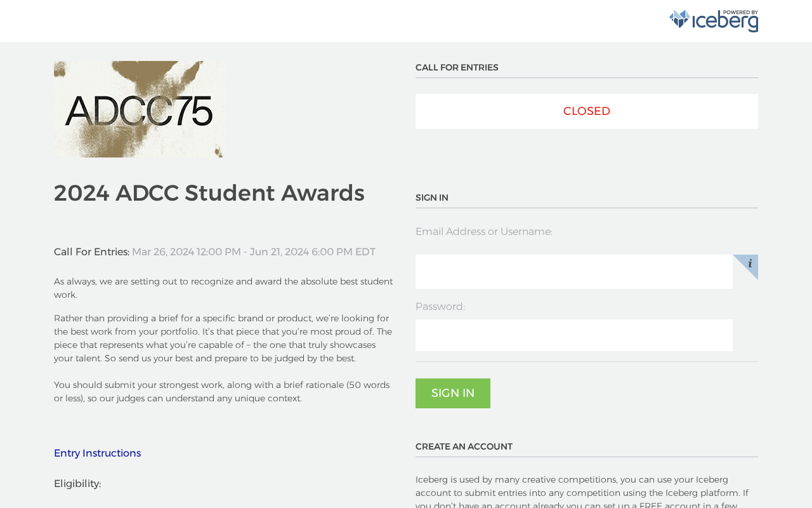Click the Email Address or Username label
Screen dimensions: 812x508
tap(483, 232)
